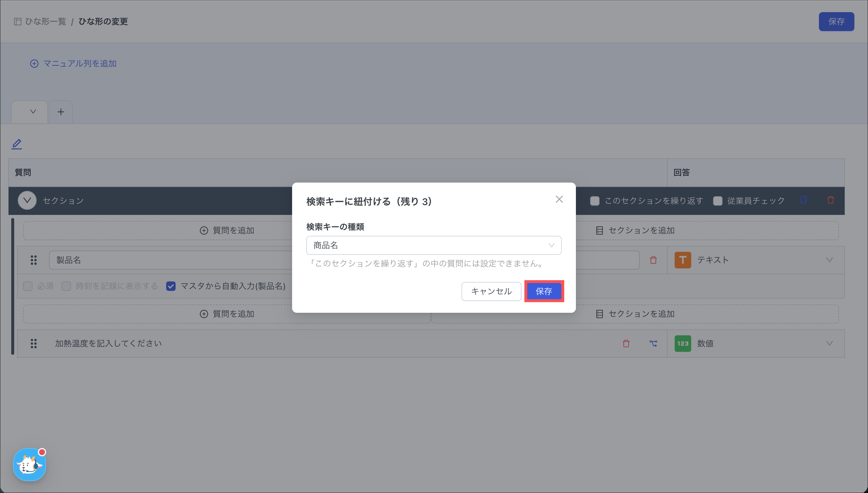Viewport: 868px width, 493px height.
Task: Delete the 製品名 question with trash icon
Action: [x=653, y=260]
